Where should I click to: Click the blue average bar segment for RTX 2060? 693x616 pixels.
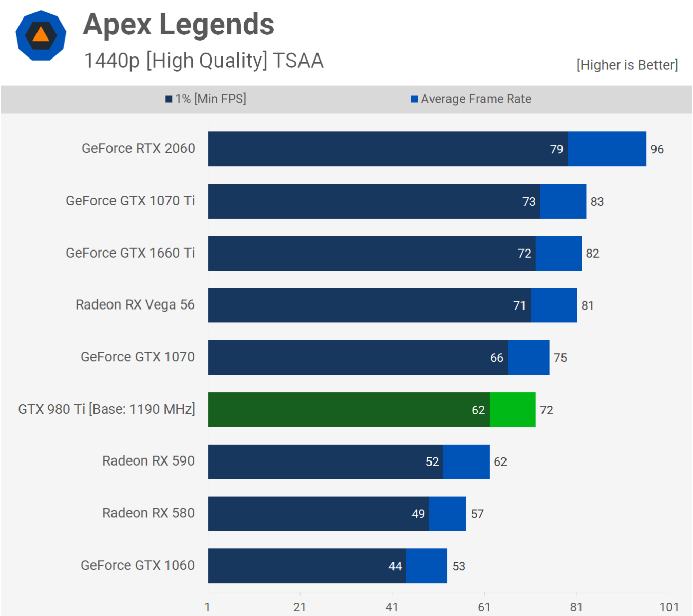point(607,149)
